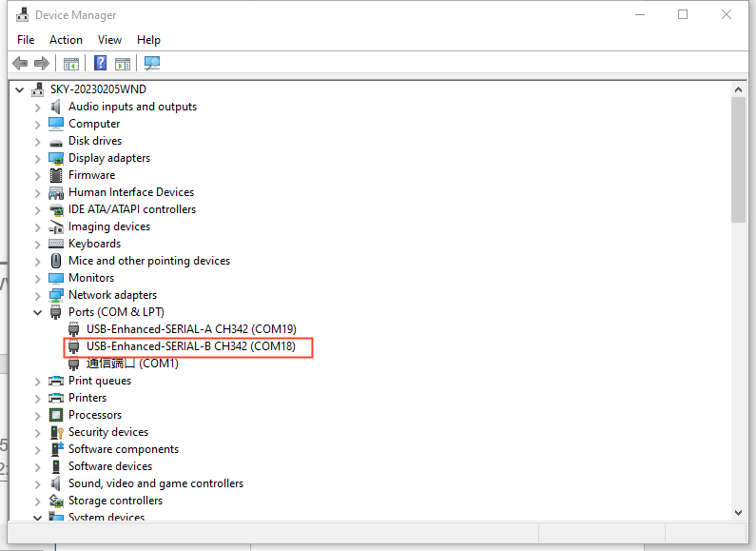The width and height of the screenshot is (756, 551).
Task: Expand the Network adapters node
Action: point(38,295)
